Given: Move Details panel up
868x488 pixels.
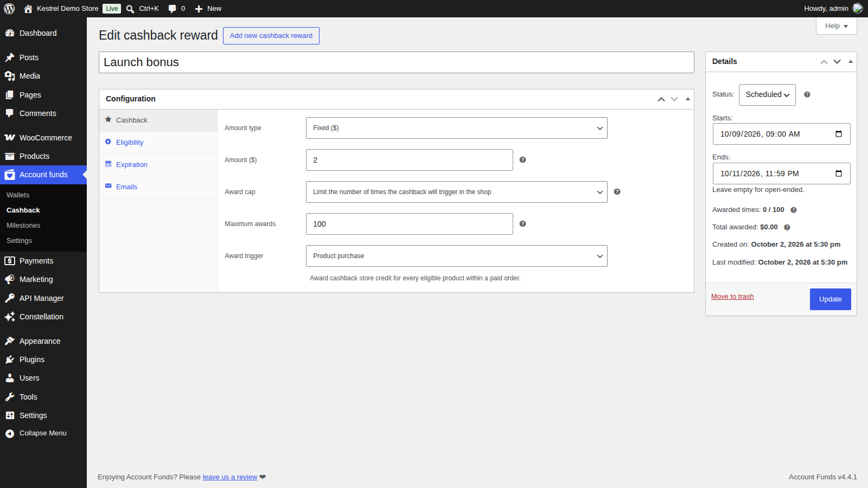Looking at the screenshot, I should click(x=824, y=62).
